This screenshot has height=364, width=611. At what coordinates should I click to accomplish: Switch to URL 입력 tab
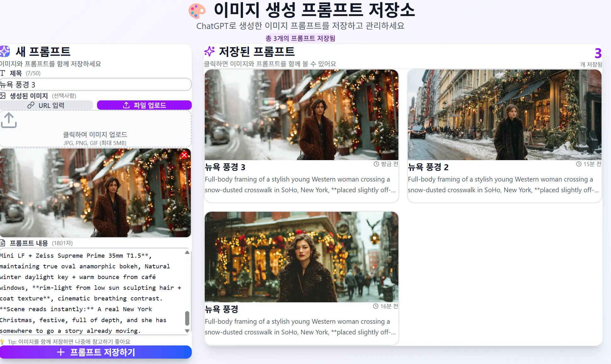(46, 105)
